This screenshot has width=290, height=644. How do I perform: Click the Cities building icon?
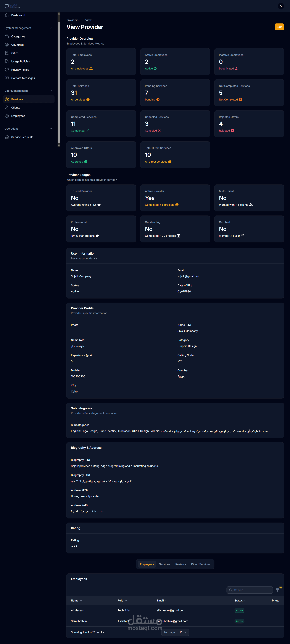(7, 53)
